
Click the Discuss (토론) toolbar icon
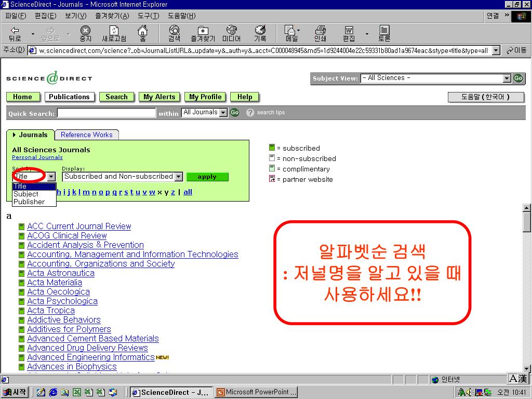pos(384,34)
